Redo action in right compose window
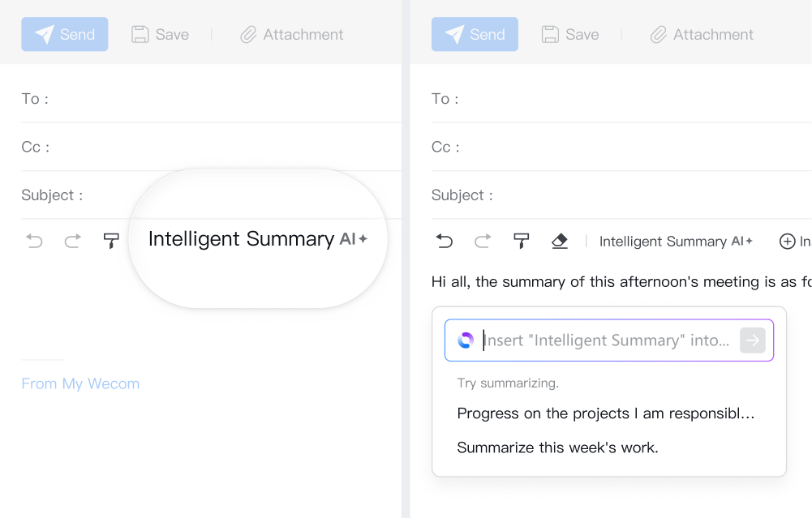Screen dimensions: 812x518 pyautogui.click(x=483, y=241)
